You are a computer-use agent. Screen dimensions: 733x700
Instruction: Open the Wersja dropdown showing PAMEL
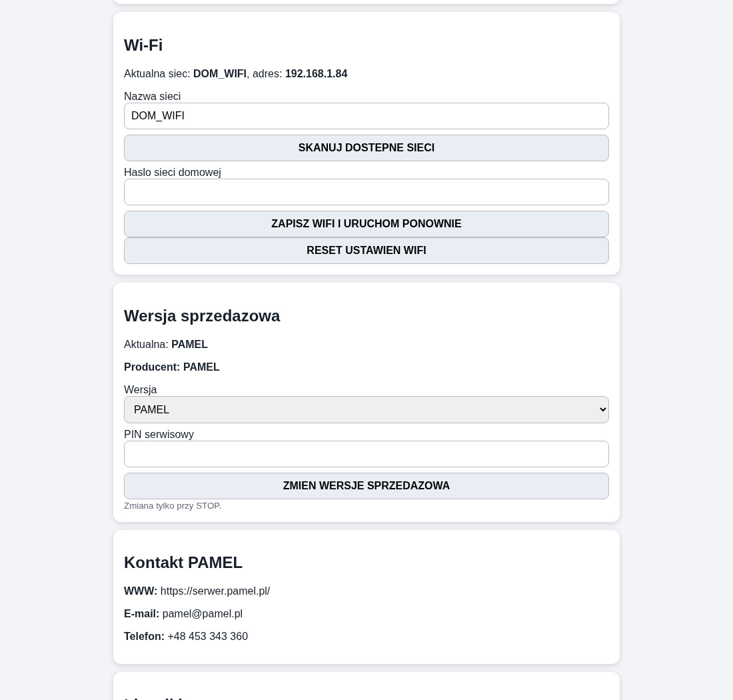pyautogui.click(x=366, y=409)
